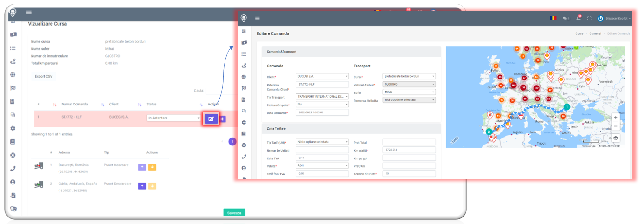
Task: Zoom in on the map with plus
Action: click(615, 118)
